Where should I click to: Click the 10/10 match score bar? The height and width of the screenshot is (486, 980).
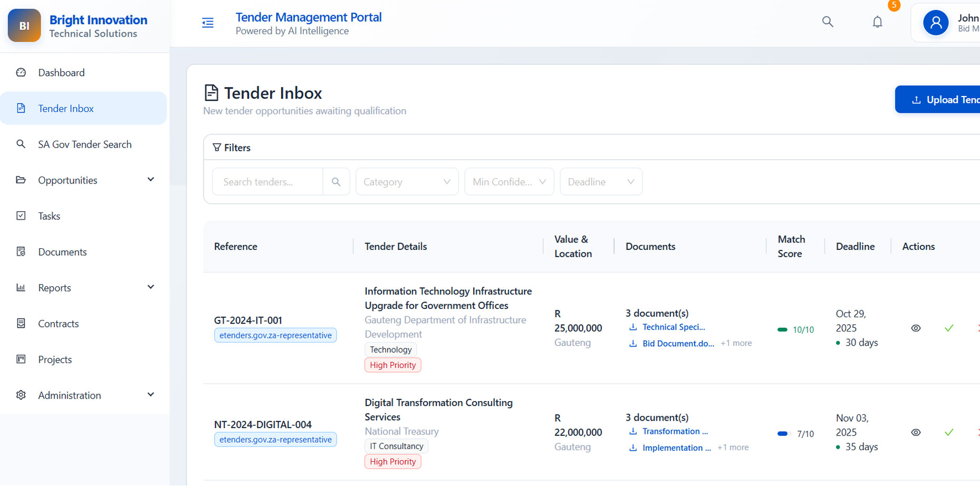tap(783, 330)
